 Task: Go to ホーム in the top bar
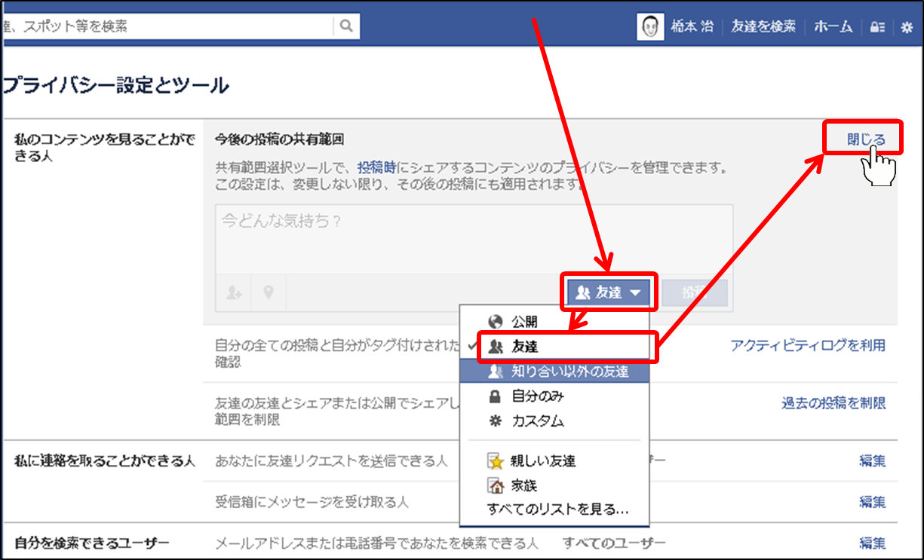833,26
